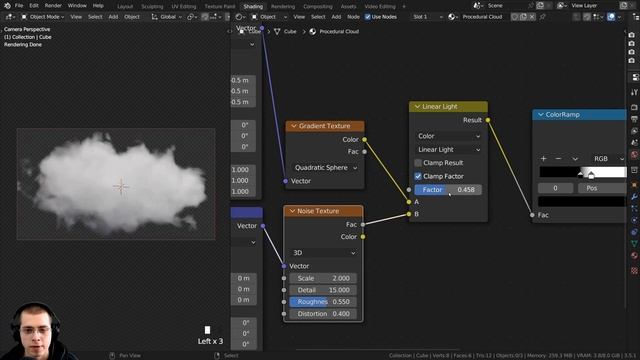Open the Object Mode dropdown
The height and width of the screenshot is (360, 640).
pos(42,17)
